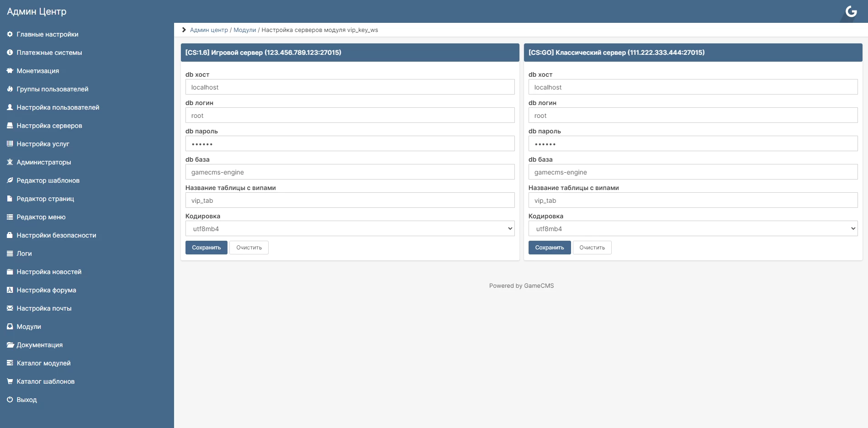The image size is (868, 428).
Task: Click the list icon for Редактор меню
Action: pos(10,217)
